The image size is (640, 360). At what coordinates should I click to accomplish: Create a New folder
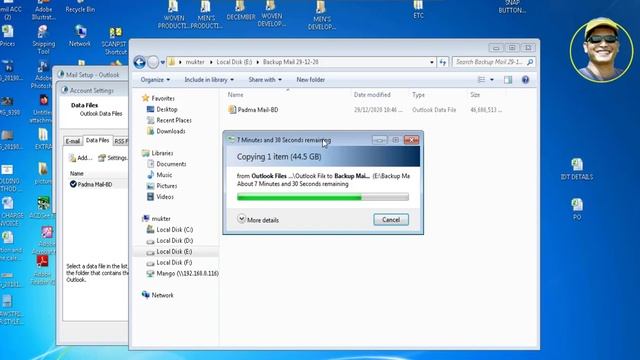(x=311, y=80)
